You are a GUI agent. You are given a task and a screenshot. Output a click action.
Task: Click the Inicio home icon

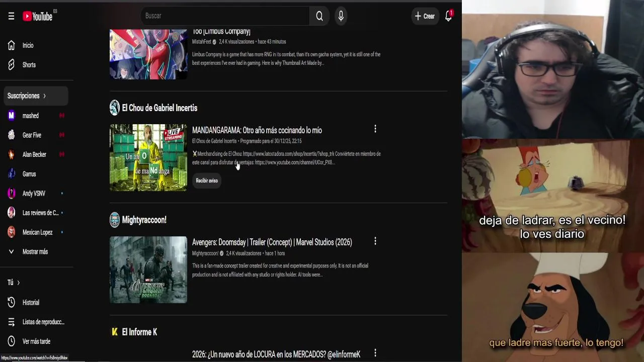[11, 45]
